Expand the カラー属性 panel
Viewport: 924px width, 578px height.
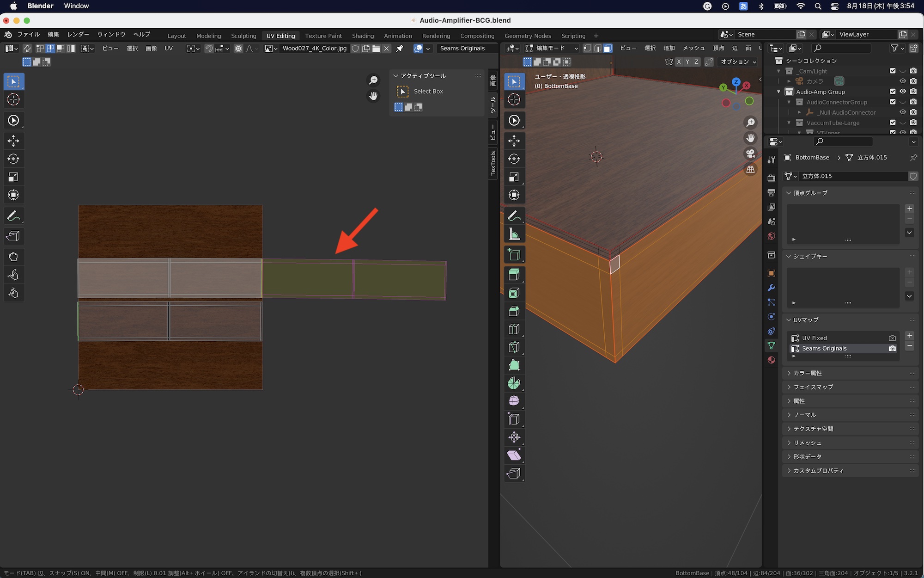(807, 373)
